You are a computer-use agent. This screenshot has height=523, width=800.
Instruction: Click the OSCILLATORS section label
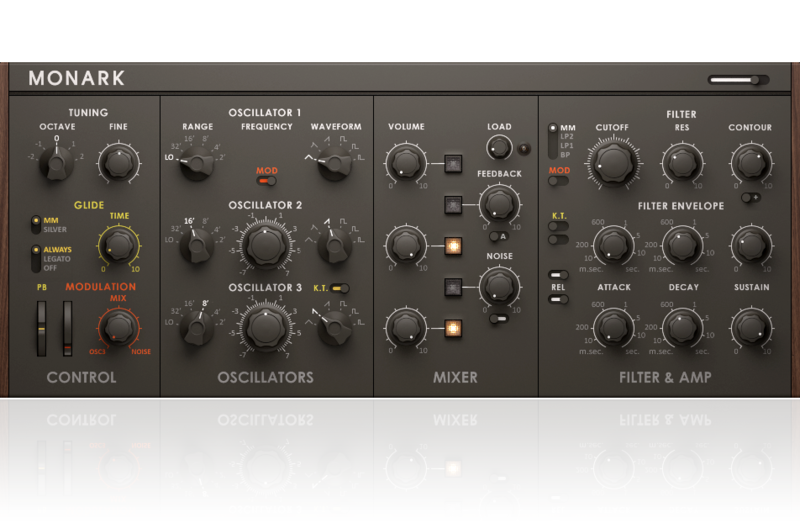[x=265, y=378]
